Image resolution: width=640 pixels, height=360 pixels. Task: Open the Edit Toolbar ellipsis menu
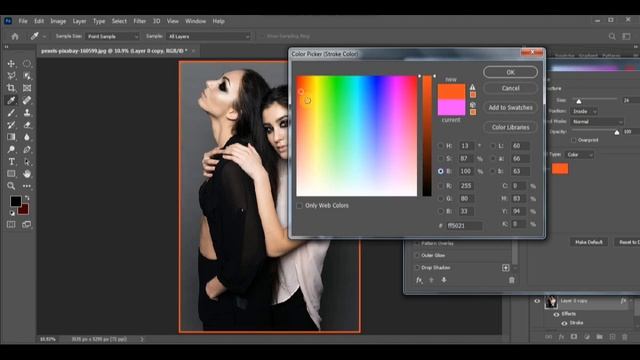(x=27, y=186)
